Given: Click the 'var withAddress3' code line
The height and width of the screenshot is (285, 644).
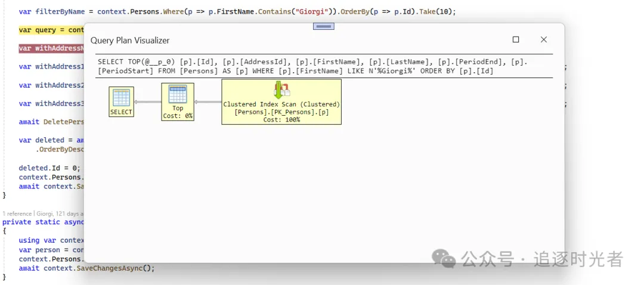Looking at the screenshot, I should coord(51,104).
